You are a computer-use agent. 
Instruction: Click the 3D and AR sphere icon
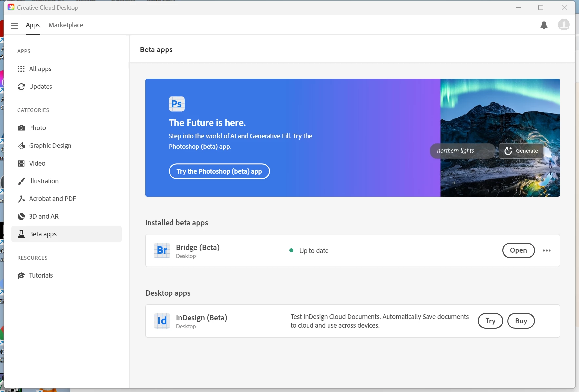(x=21, y=216)
